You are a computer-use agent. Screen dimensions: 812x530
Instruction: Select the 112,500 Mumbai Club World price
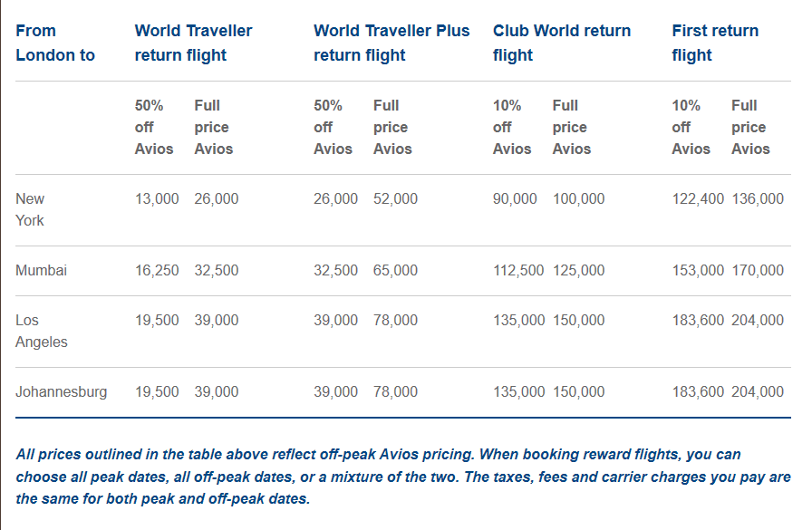coord(518,270)
